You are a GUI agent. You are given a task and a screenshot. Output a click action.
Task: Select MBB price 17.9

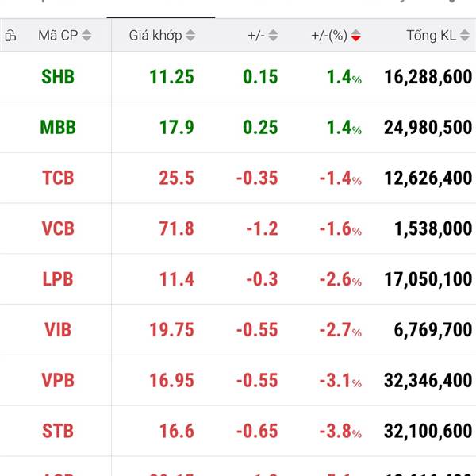tap(177, 127)
